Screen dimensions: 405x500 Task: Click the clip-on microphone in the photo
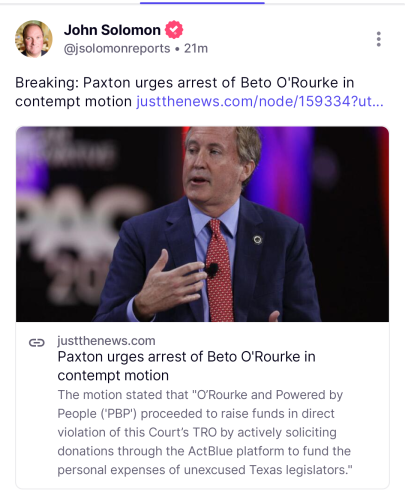211,269
